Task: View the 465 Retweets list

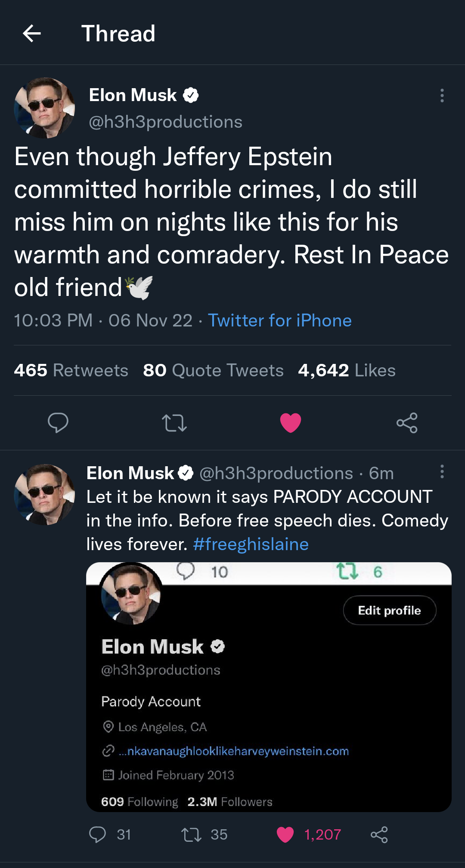Action: (x=71, y=370)
